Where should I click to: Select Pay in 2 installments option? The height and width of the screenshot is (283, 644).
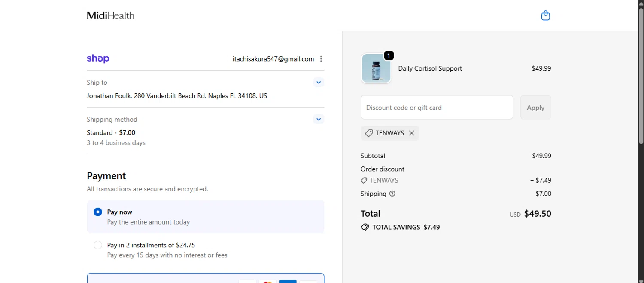click(x=98, y=245)
